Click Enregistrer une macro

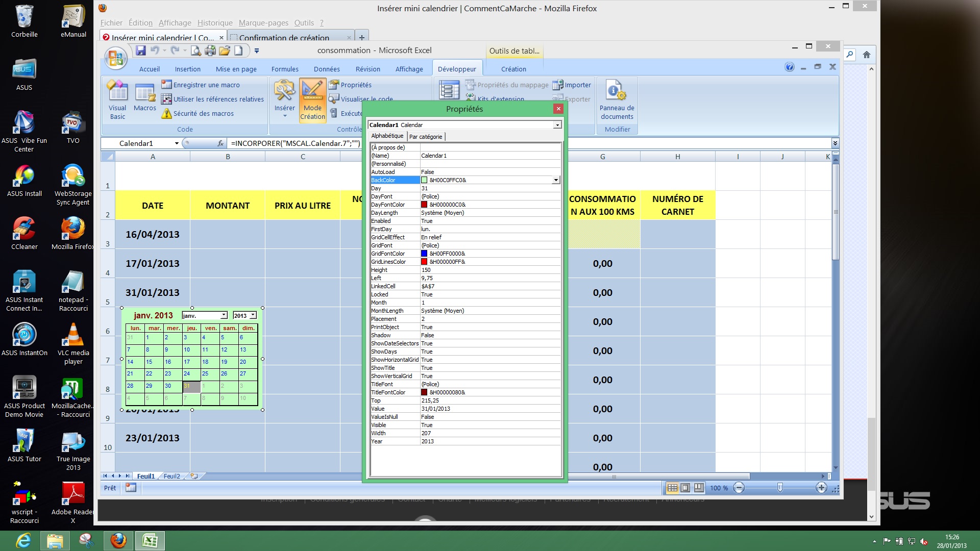(201, 85)
